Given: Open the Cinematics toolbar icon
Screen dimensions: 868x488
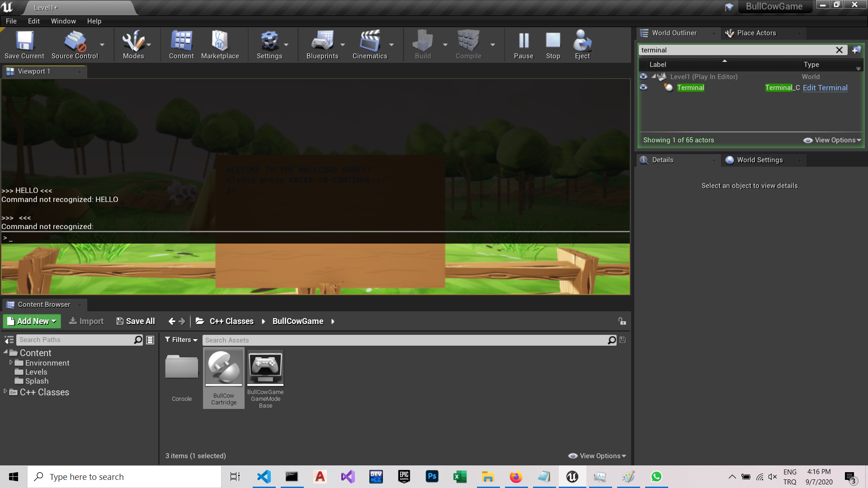Looking at the screenshot, I should (x=369, y=45).
